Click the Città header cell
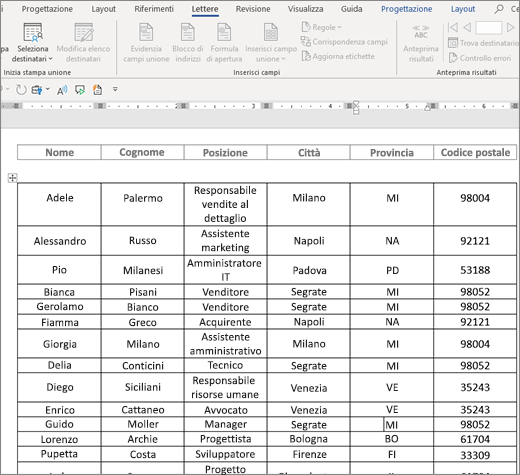 pyautogui.click(x=309, y=152)
